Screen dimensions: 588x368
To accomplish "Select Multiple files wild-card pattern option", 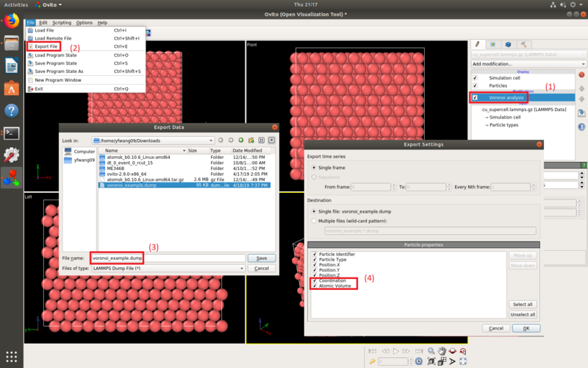I will (x=315, y=221).
